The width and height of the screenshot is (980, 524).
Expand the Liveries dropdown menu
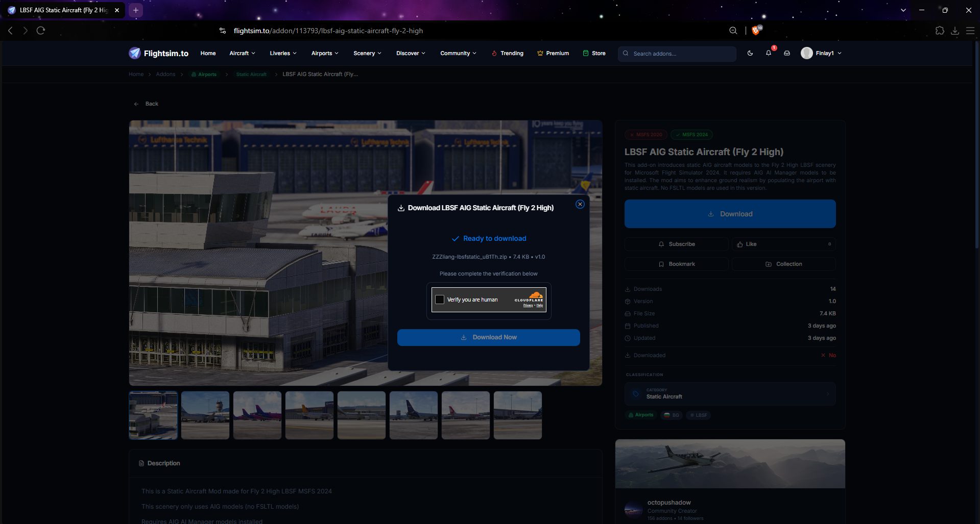point(283,53)
